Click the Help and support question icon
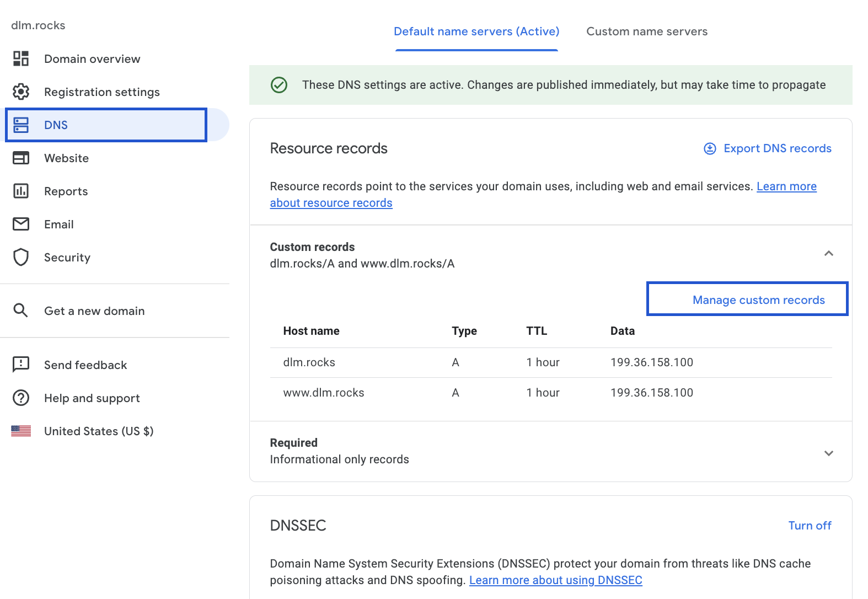The image size is (868, 599). point(21,398)
